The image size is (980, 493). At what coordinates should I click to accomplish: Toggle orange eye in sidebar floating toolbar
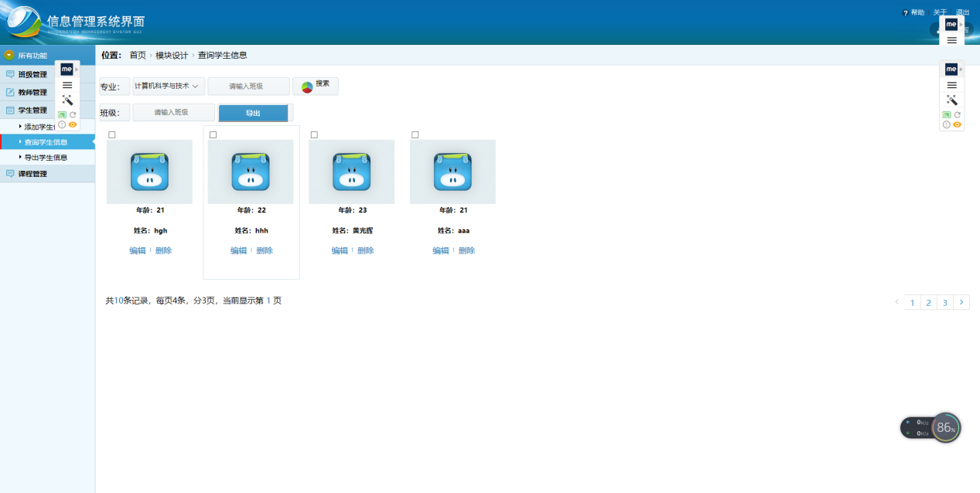coord(73,124)
